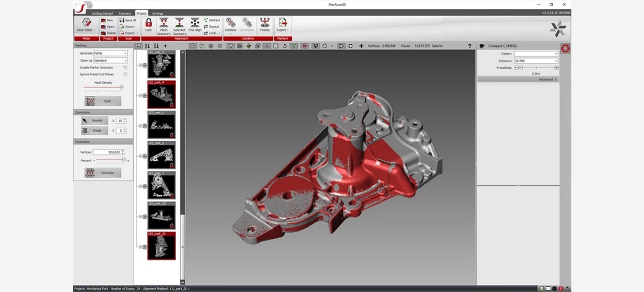Toggle Ignore Preset Cut Planes checkbox

point(125,74)
